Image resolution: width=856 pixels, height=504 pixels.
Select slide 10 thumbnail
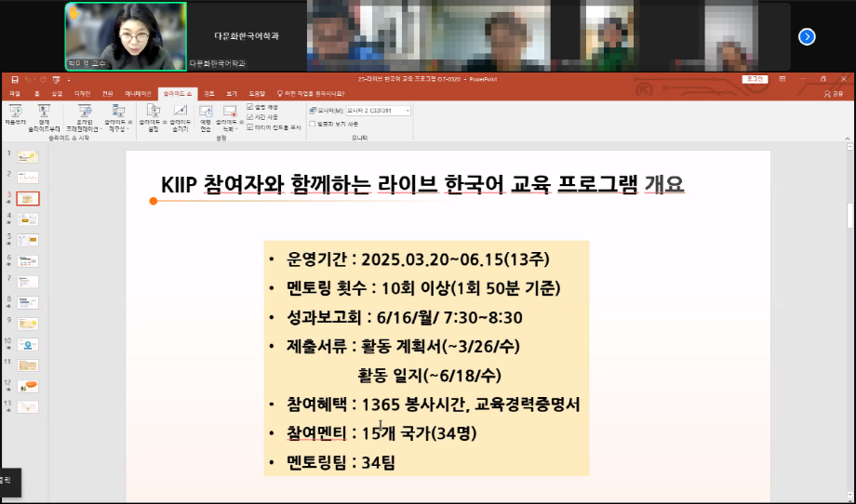pyautogui.click(x=28, y=345)
